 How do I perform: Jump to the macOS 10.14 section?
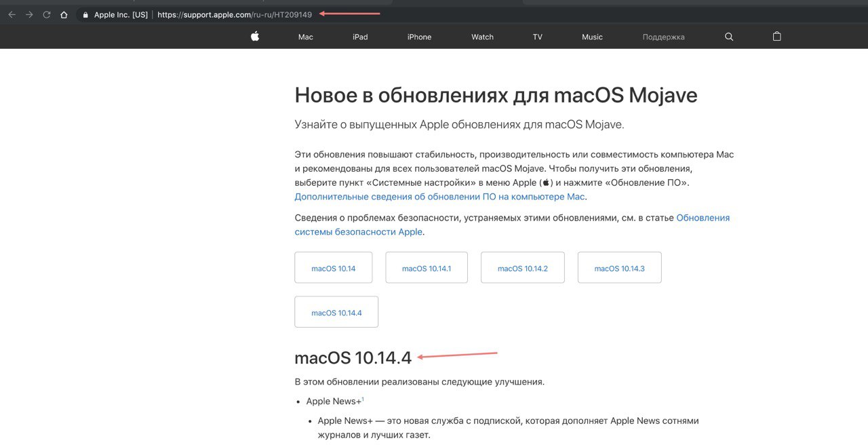point(334,267)
